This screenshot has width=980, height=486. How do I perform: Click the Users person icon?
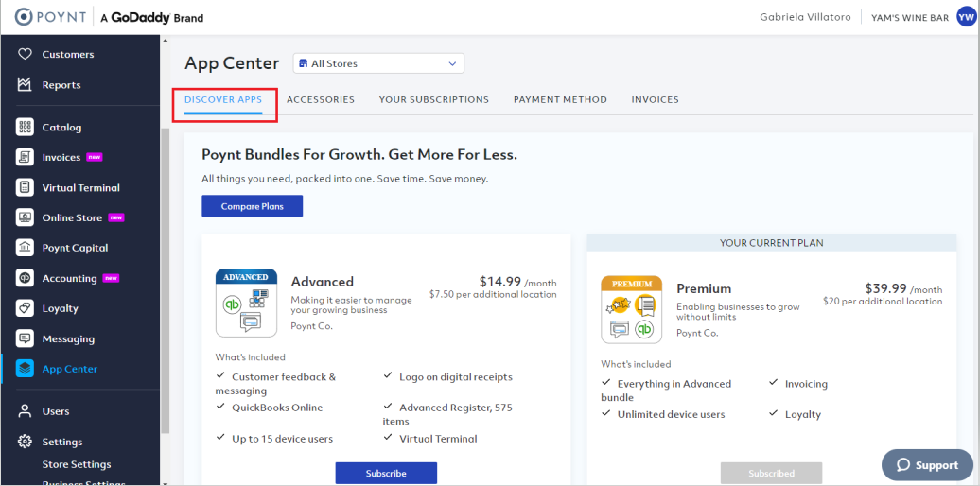25,411
